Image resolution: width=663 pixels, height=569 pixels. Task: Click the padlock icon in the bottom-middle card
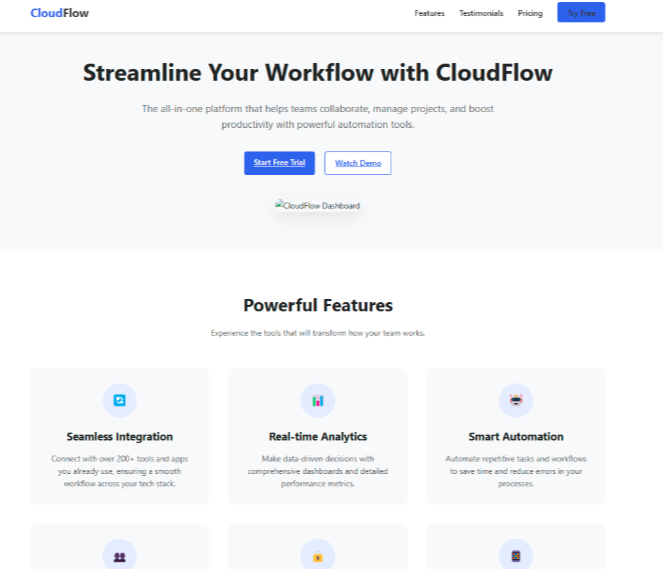318,556
